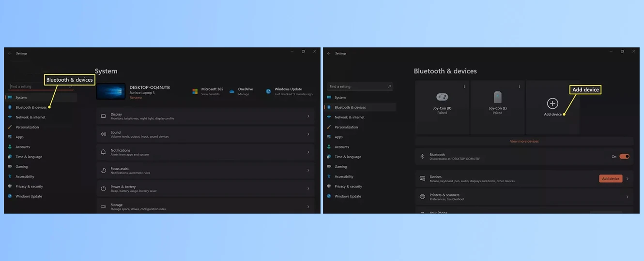644x261 pixels.
Task: Turn off the Bluetooth toggle switch
Action: (x=625, y=157)
